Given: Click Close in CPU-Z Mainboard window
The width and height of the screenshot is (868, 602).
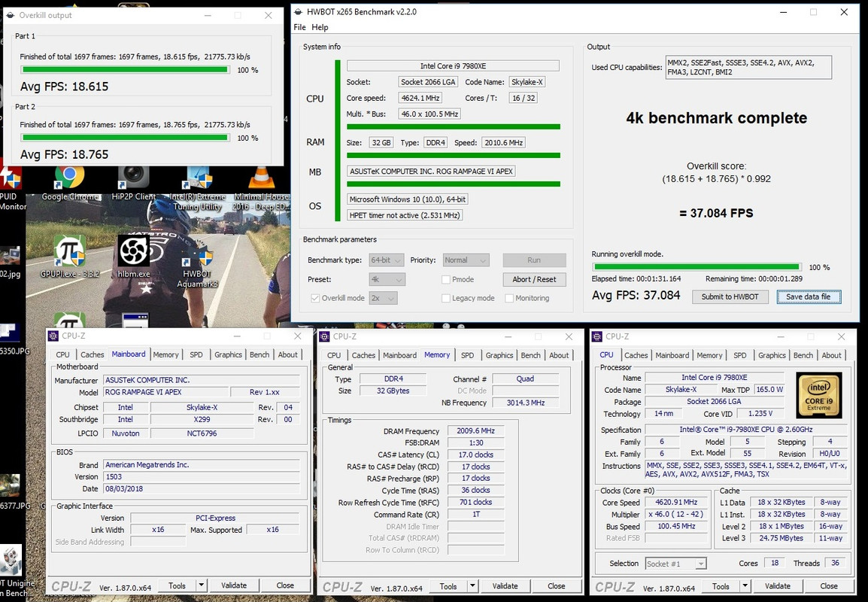Looking at the screenshot, I should (285, 585).
